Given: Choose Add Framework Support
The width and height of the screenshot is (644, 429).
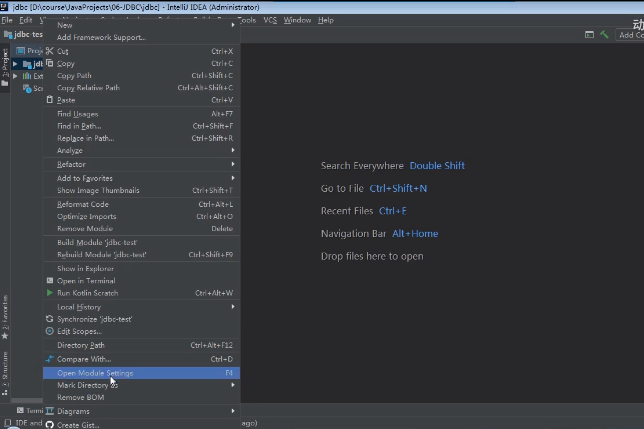Looking at the screenshot, I should [142, 37].
